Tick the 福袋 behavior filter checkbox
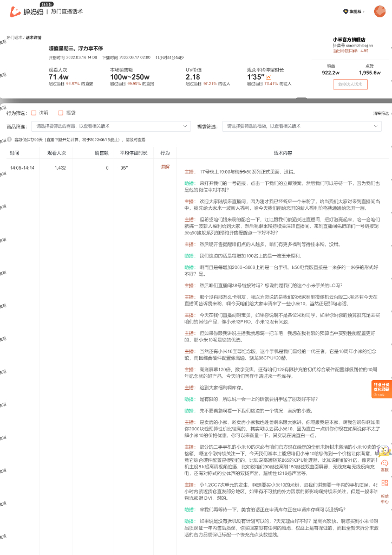This screenshot has width=392, height=555. [61, 113]
